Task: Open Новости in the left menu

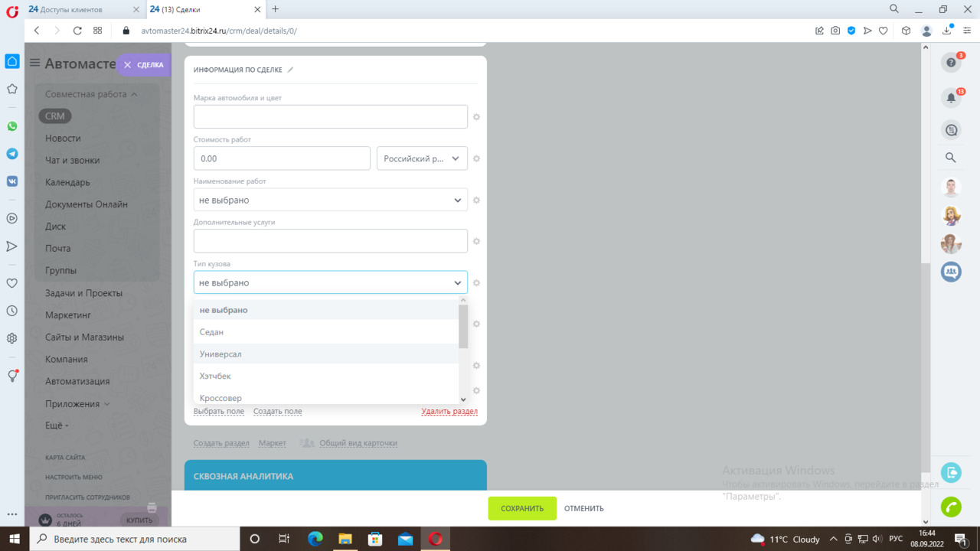Action: point(63,139)
